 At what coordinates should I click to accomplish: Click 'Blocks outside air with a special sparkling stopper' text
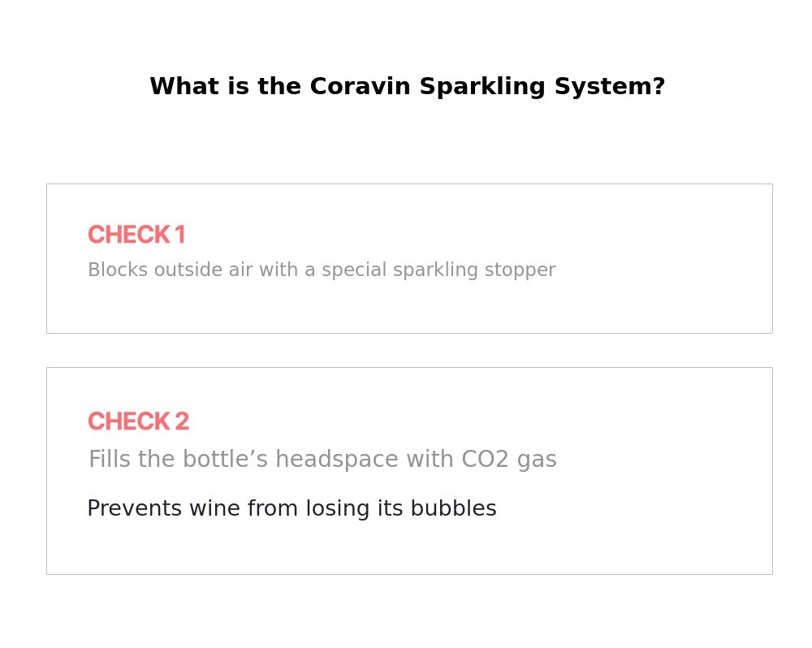[322, 270]
